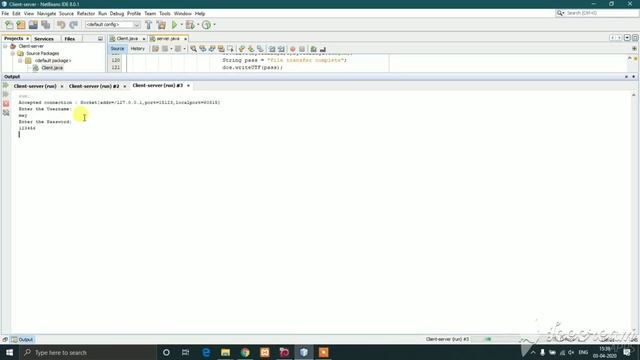
Task: Click the Open Project toolbar icon
Action: 33,25
